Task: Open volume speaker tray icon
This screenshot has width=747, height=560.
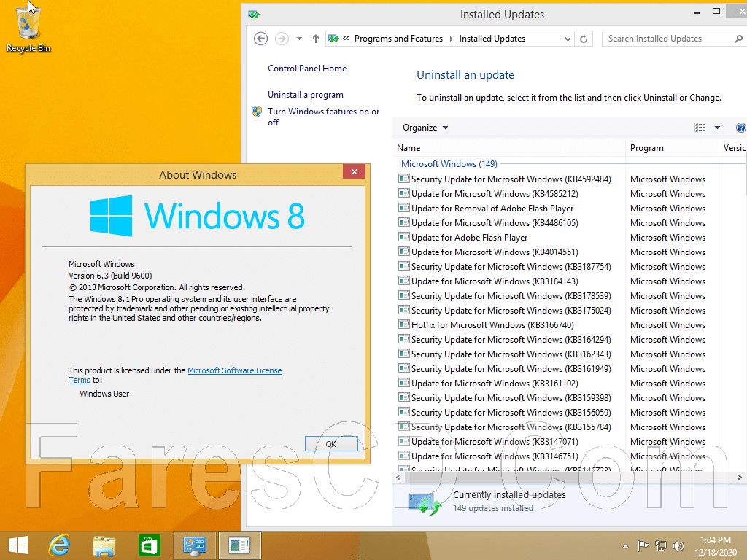Action: (x=678, y=545)
